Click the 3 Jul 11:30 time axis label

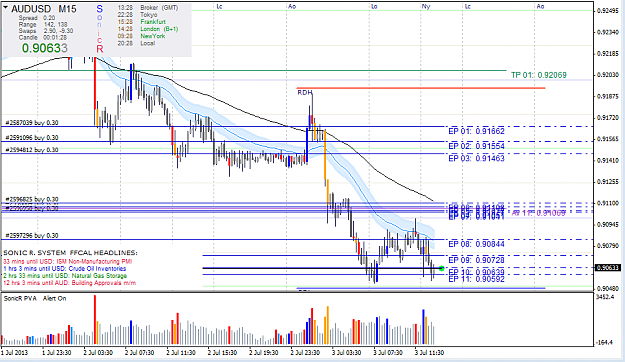[x=430, y=353]
